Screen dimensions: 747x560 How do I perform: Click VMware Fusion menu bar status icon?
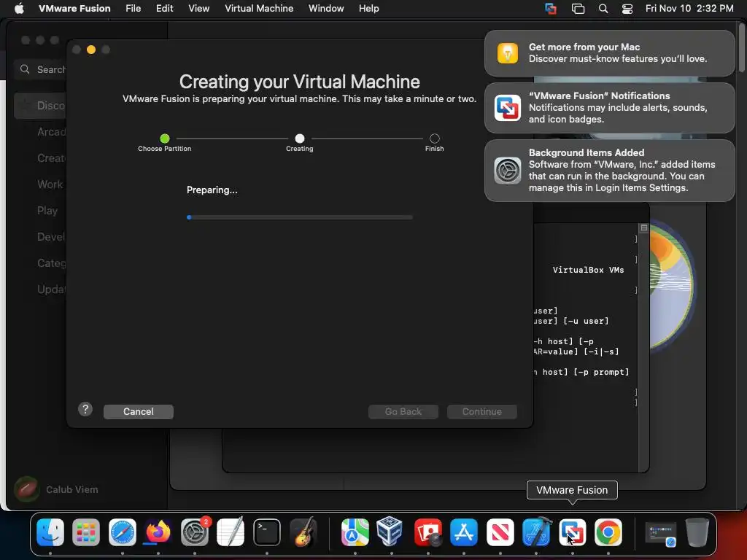pos(551,9)
